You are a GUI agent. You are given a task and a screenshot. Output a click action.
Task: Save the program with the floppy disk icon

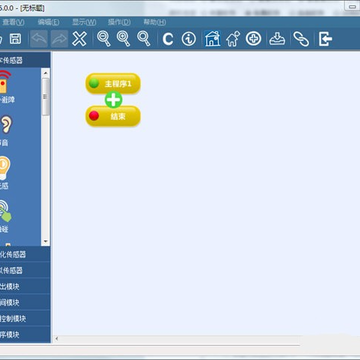pyautogui.click(x=16, y=39)
